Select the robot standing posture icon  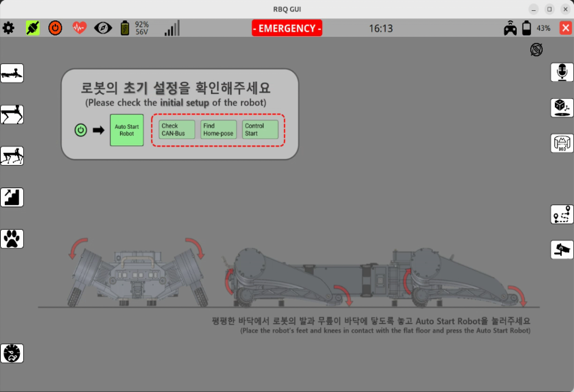[x=12, y=156]
